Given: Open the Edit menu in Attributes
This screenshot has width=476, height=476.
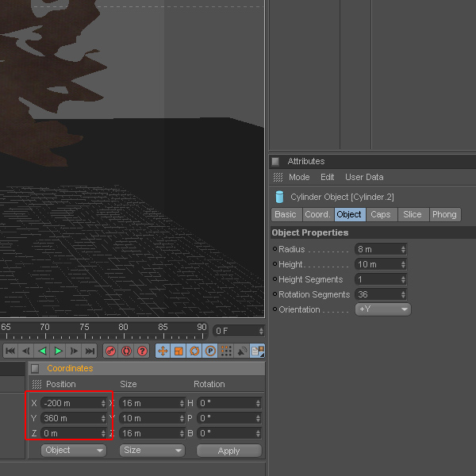Looking at the screenshot, I should 327,177.
